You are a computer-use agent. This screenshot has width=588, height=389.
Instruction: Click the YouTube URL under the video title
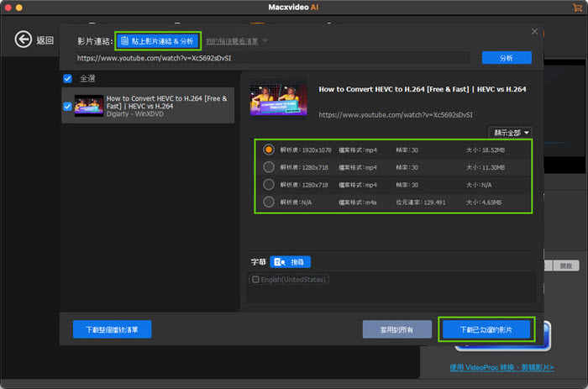point(396,115)
